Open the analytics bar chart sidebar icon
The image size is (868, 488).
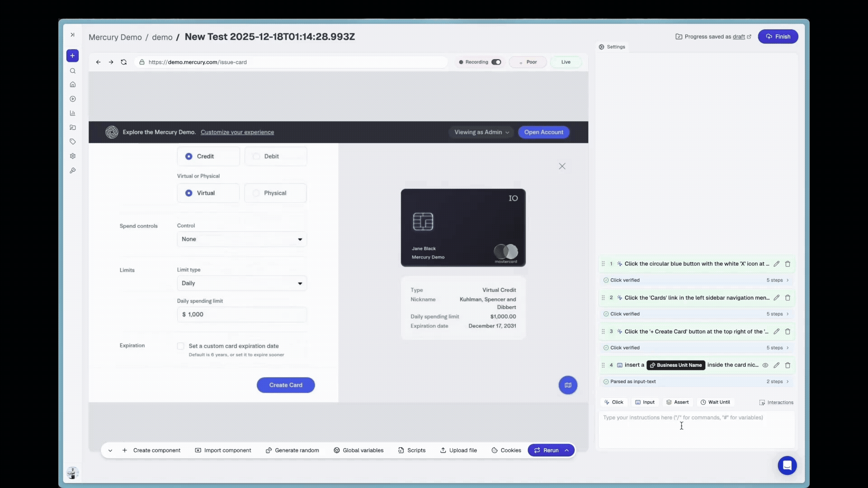(72, 113)
